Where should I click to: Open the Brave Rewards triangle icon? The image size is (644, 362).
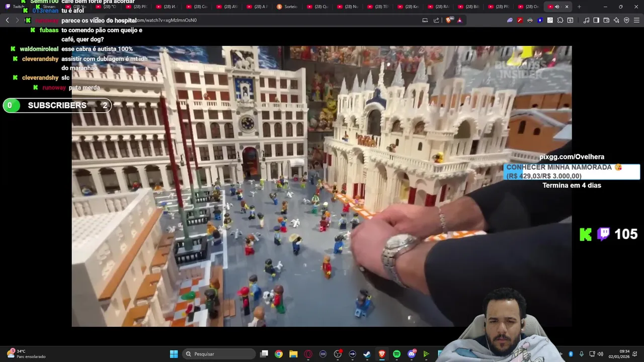(459, 20)
